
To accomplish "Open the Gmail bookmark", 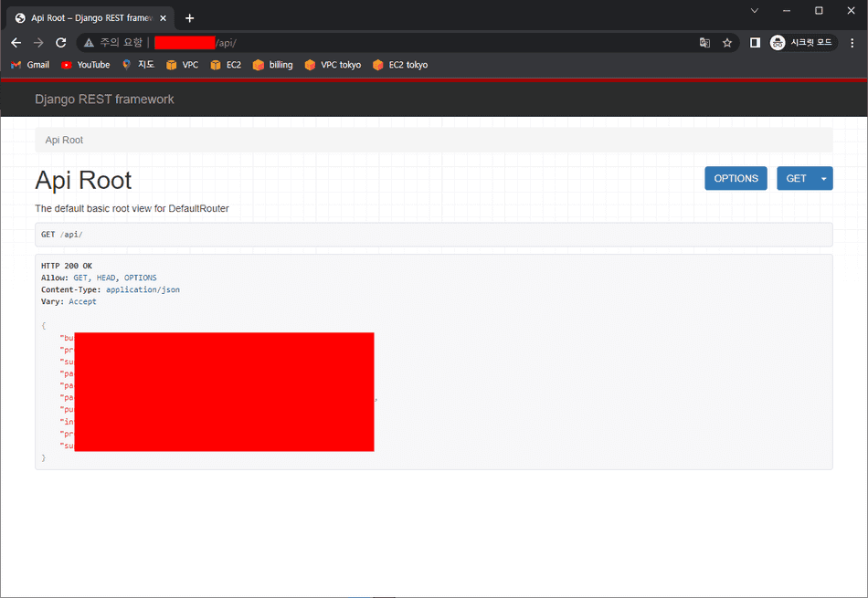I will [x=30, y=65].
